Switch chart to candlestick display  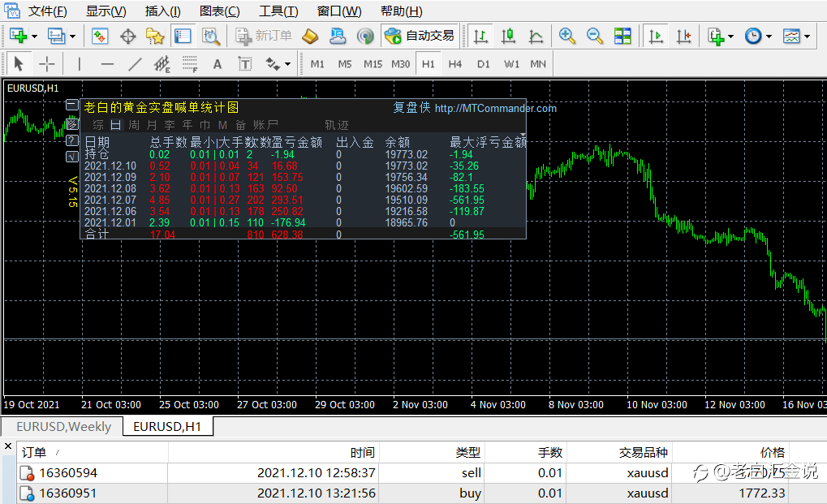point(509,36)
